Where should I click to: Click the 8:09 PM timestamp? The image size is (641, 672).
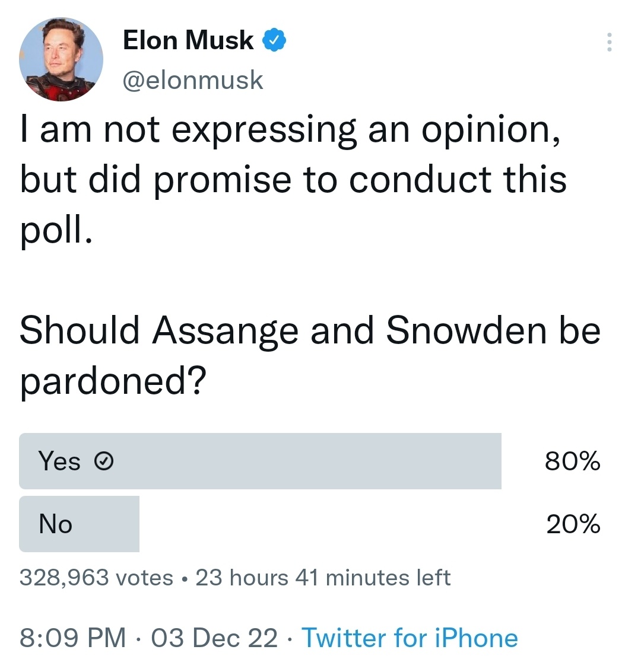pos(73,638)
